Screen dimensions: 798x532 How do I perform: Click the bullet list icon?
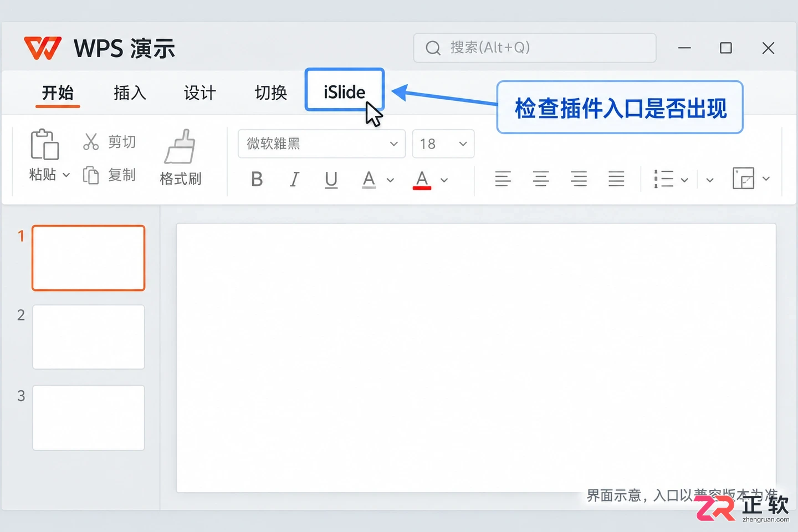[x=663, y=178]
